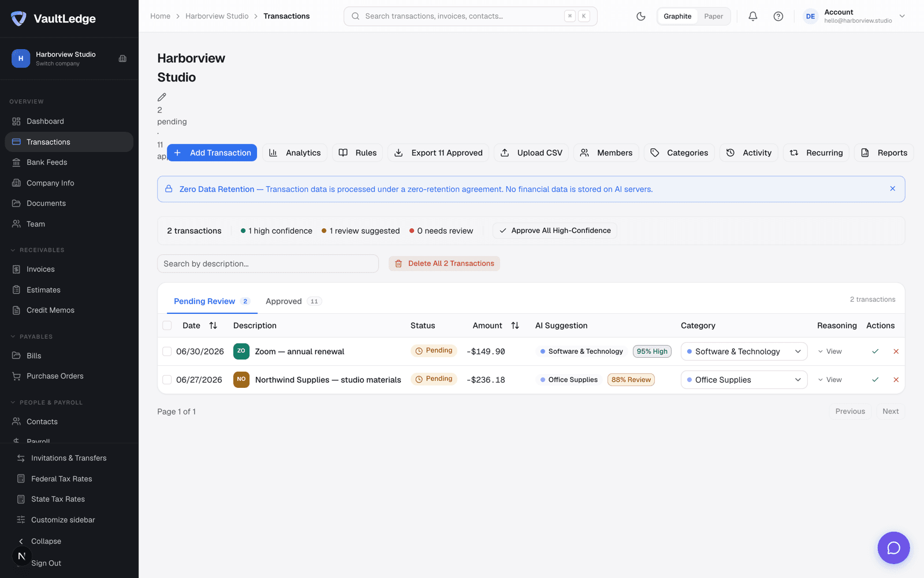Open Team in sidebar
This screenshot has width=924, height=578.
69,224
